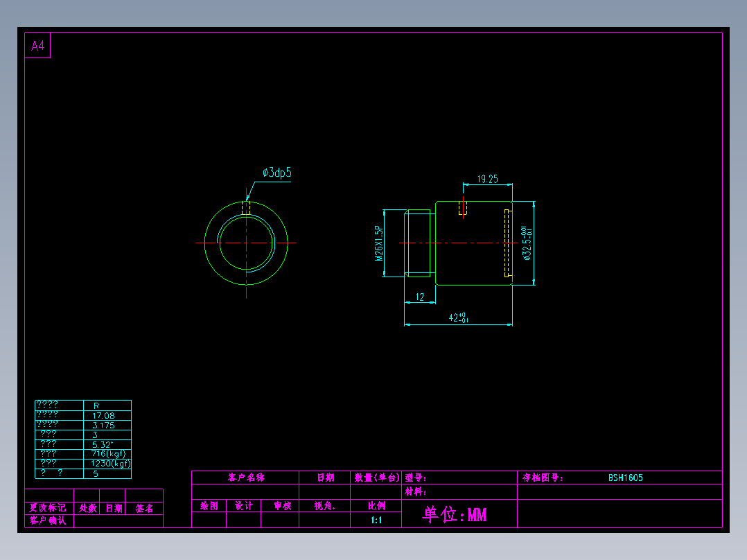Select the 42 overall length dimension
This screenshot has height=560, width=747.
(458, 317)
